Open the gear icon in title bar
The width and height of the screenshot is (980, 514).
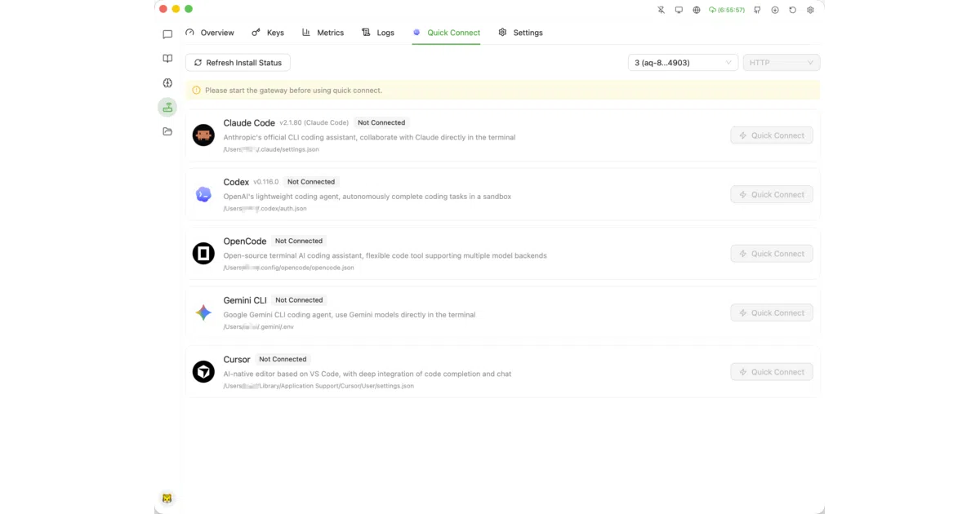click(x=810, y=10)
